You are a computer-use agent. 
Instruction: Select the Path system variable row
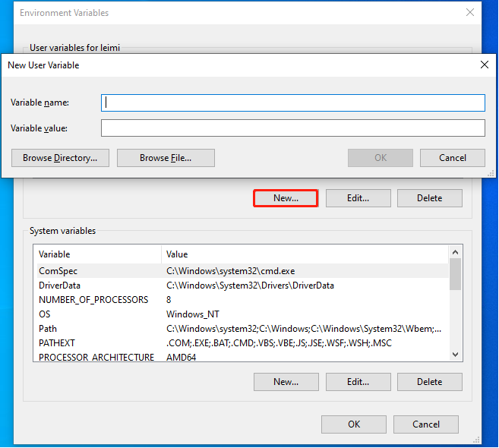[x=48, y=329]
